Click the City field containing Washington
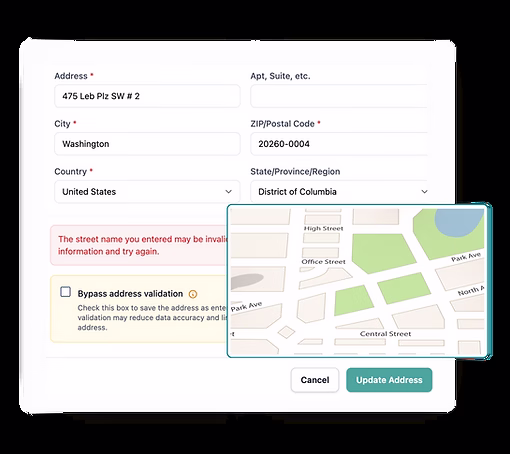Screen dimensions: 510x454 (x=147, y=144)
